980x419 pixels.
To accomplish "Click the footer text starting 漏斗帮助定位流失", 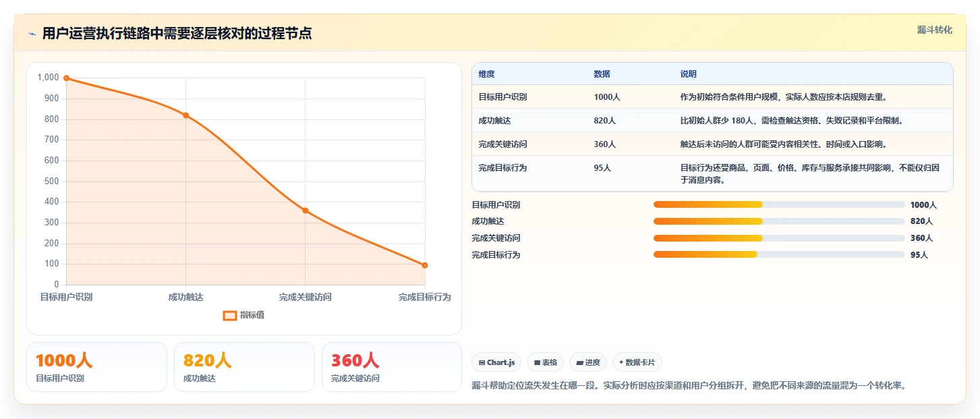I will pos(689,385).
